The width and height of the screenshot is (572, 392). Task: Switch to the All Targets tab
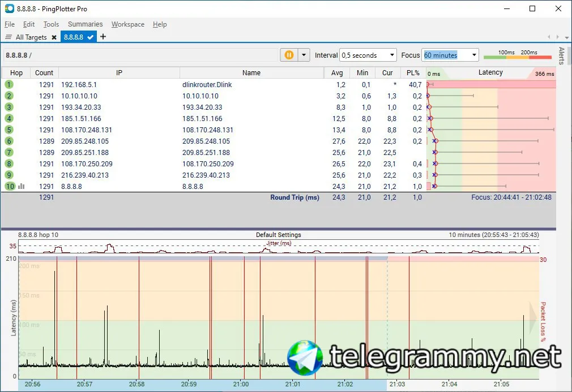point(31,37)
